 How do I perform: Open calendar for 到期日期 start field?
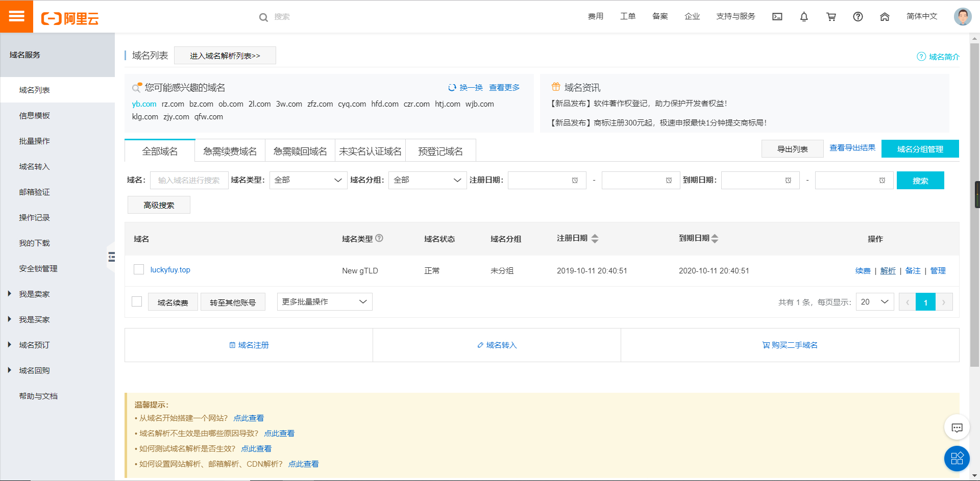point(788,181)
